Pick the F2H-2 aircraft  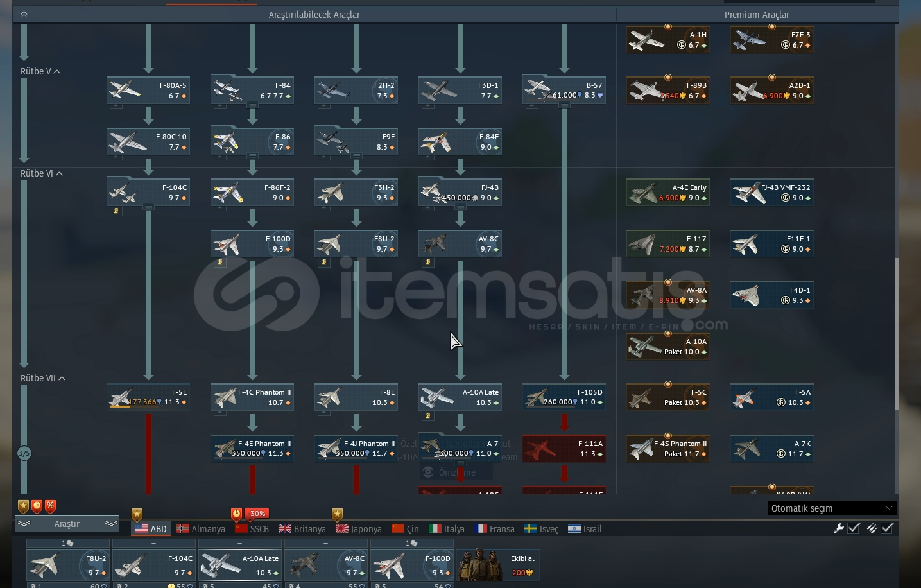pos(356,91)
